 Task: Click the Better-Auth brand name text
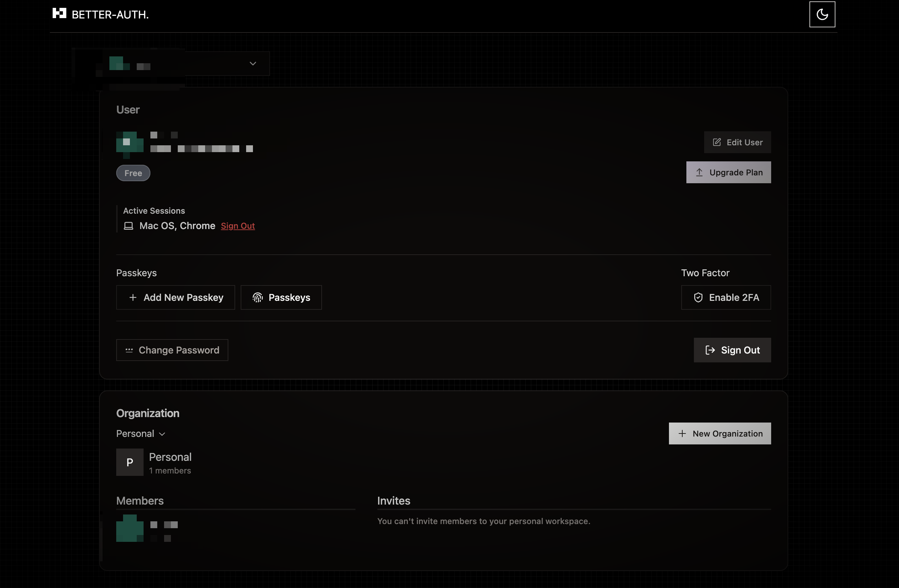click(x=110, y=15)
